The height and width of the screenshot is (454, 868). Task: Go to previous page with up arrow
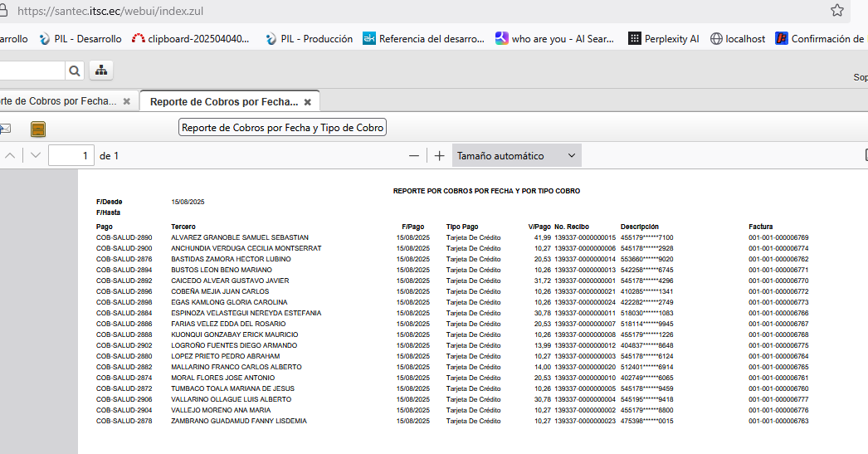pyautogui.click(x=10, y=156)
